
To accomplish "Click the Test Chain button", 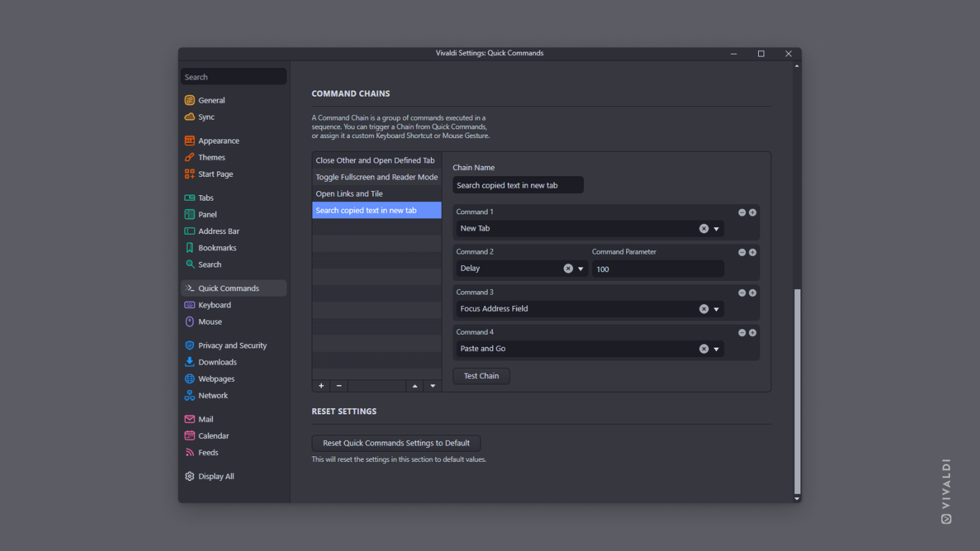I will tap(481, 375).
